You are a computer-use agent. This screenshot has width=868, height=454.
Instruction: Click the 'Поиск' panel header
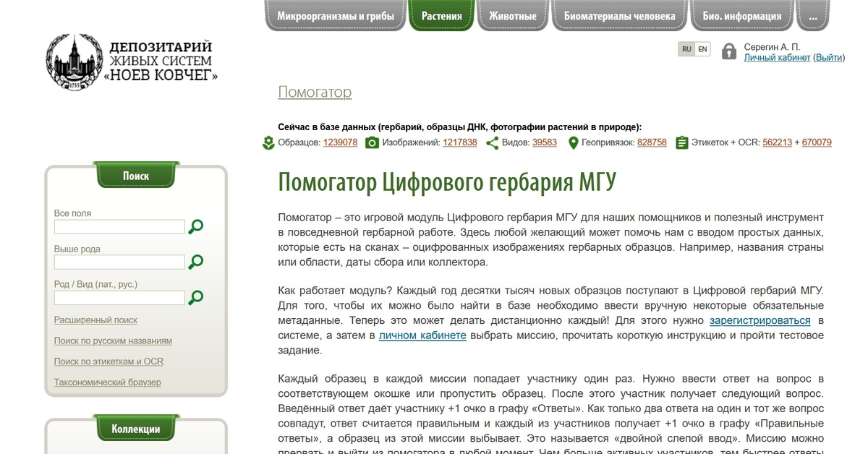point(136,176)
